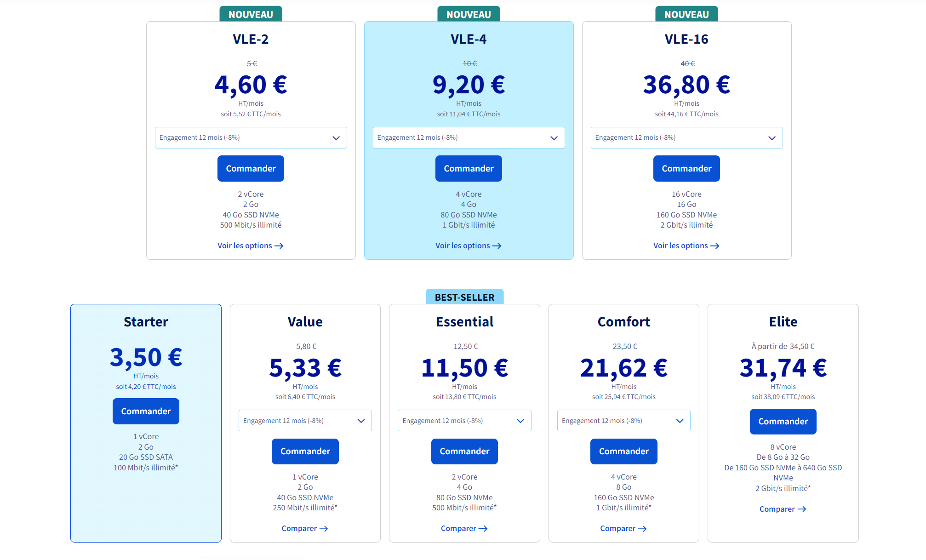Click the 5,33 € Value price
The width and height of the screenshot is (926, 560).
click(x=305, y=368)
